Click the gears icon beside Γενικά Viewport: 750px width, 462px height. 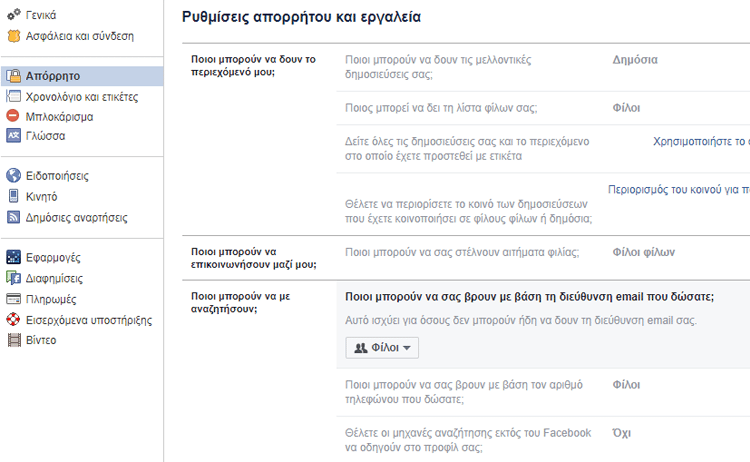(x=13, y=15)
